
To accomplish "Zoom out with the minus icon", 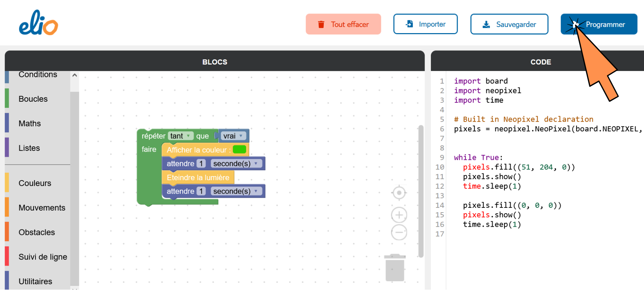I will (399, 233).
